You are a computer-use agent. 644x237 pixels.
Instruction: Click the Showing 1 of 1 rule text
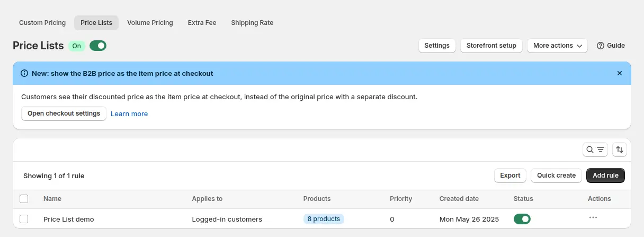click(54, 175)
